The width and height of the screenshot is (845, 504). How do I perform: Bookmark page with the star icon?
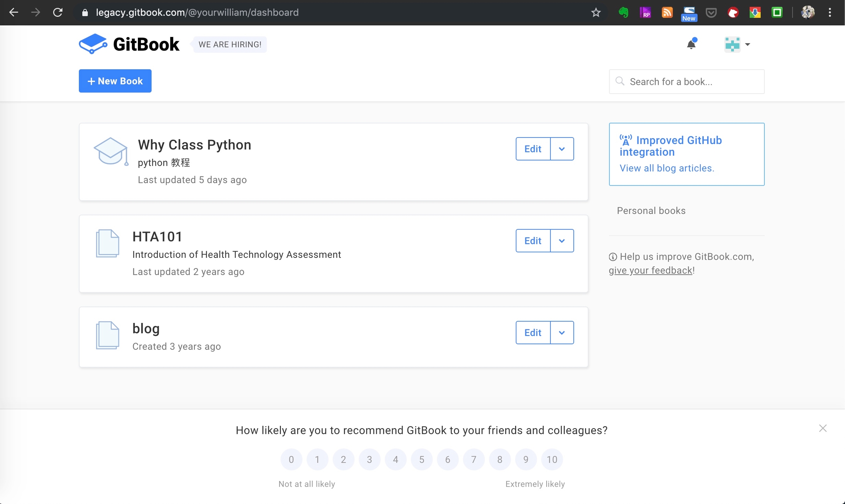[x=596, y=12]
